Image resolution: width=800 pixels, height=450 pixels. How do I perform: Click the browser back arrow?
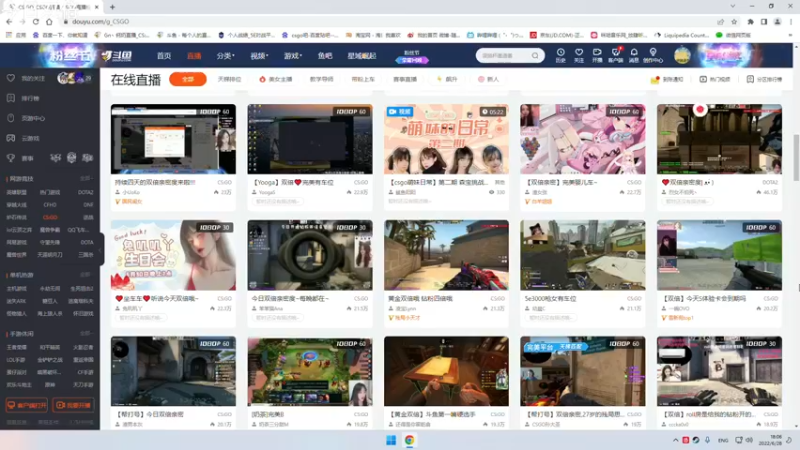tap(9, 21)
